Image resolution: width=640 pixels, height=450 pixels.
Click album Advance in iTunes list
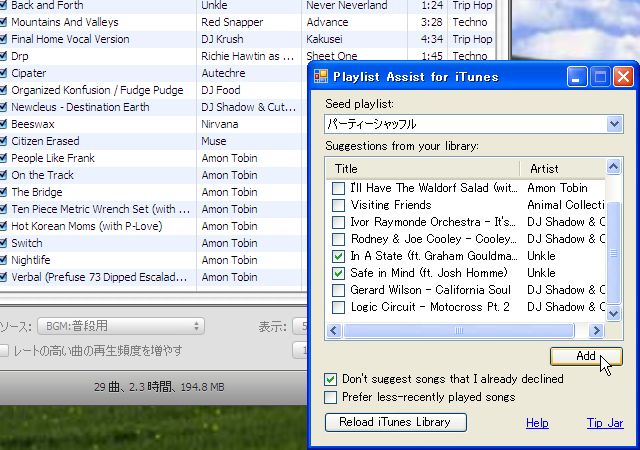pos(327,22)
